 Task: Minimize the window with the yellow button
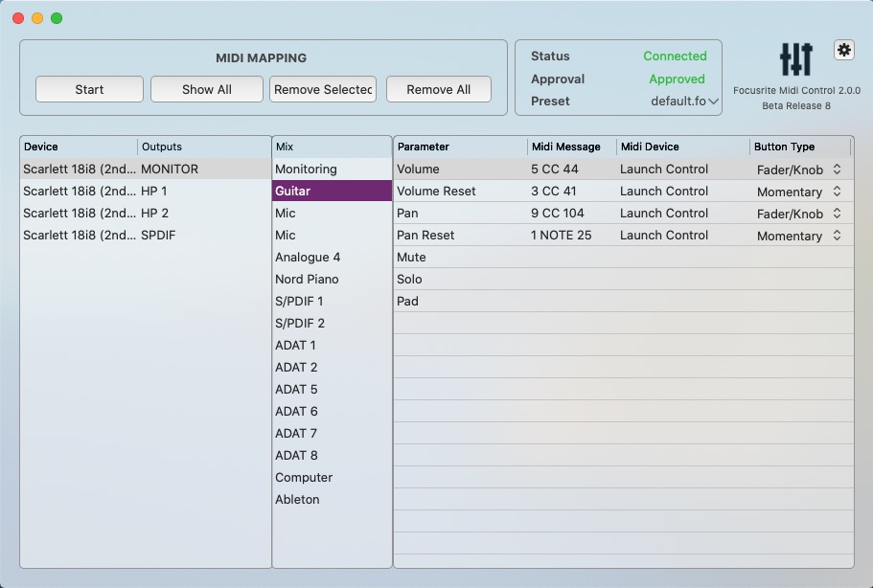click(37, 18)
